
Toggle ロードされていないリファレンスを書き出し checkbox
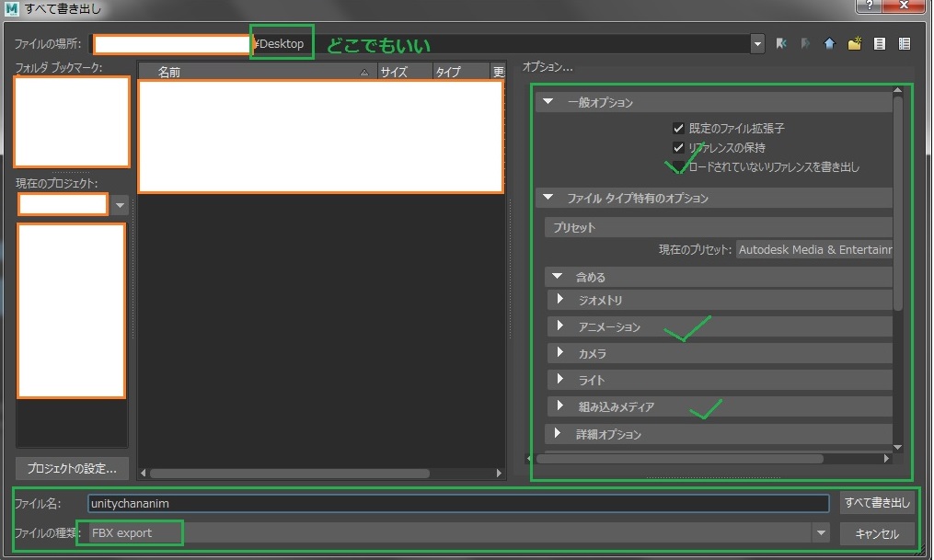tap(678, 166)
